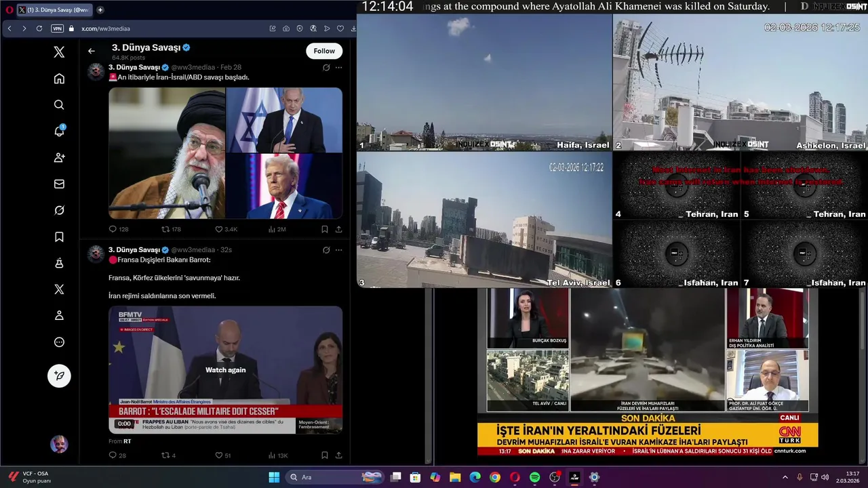This screenshot has height=488, width=868.
Task: Open X Explore search icon in sidebar
Action: [x=59, y=105]
